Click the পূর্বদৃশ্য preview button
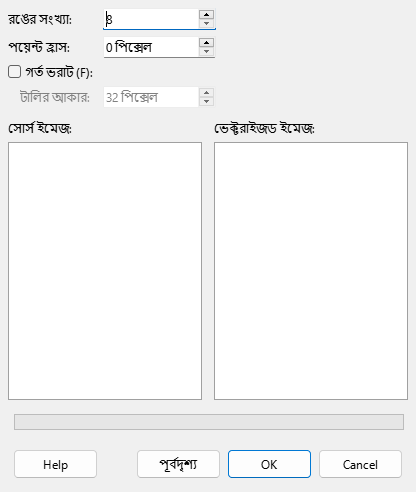 coord(178,464)
